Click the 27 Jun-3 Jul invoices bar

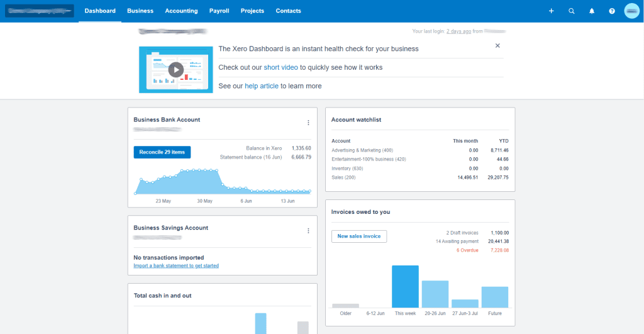pos(465,304)
